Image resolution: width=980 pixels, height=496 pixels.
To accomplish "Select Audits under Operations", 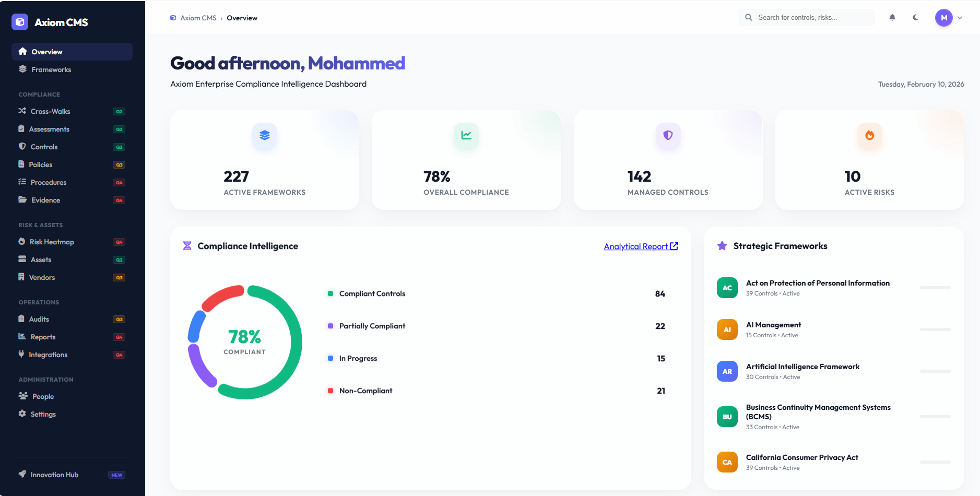I will [40, 319].
